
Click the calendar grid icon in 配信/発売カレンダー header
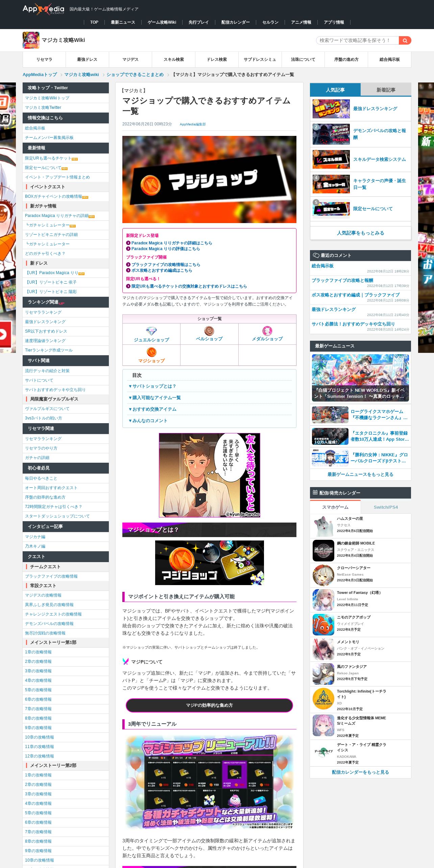tap(315, 492)
